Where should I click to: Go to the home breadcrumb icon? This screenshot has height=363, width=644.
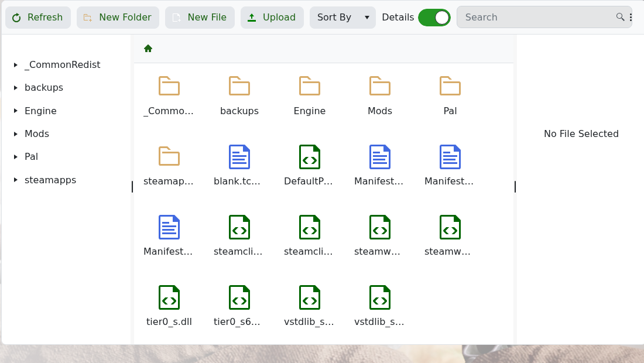148,49
